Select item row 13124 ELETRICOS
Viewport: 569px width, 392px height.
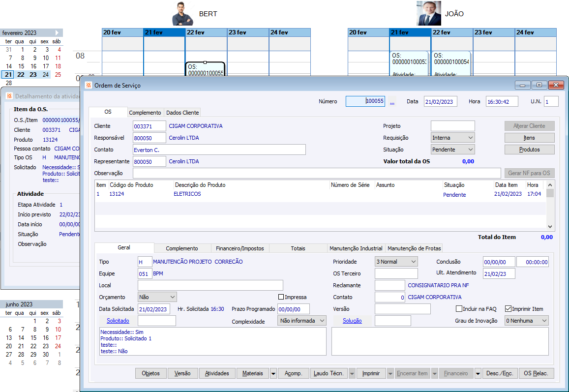tap(321, 194)
